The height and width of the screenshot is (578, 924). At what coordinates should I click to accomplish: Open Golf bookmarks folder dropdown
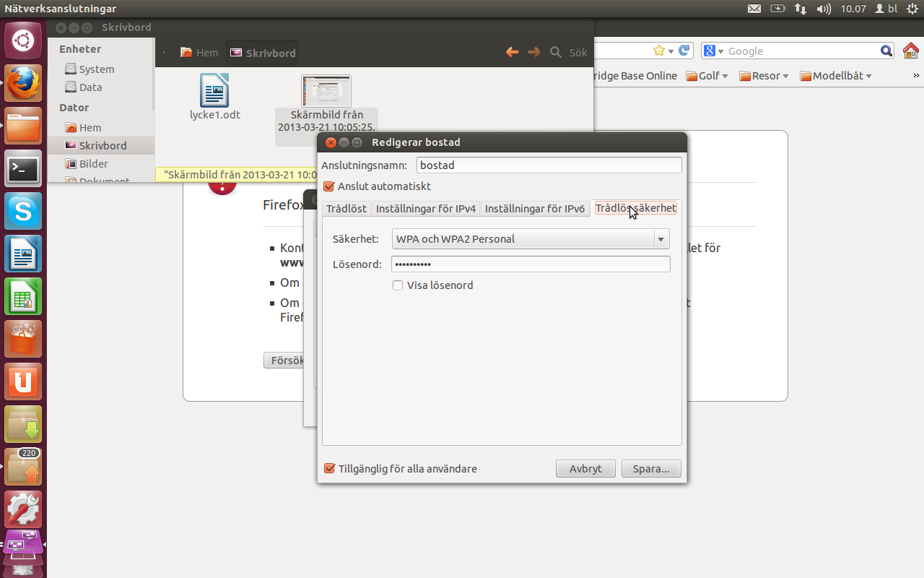(x=707, y=76)
